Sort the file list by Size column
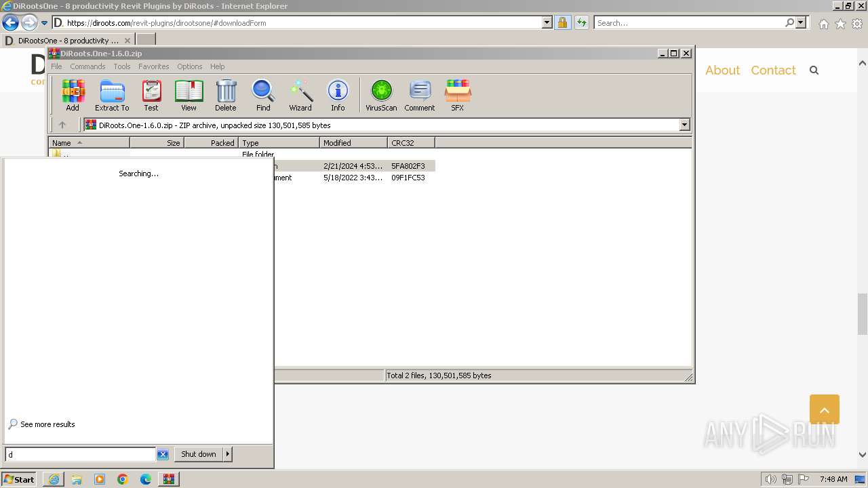Viewport: 868px width, 488px height. pyautogui.click(x=157, y=143)
